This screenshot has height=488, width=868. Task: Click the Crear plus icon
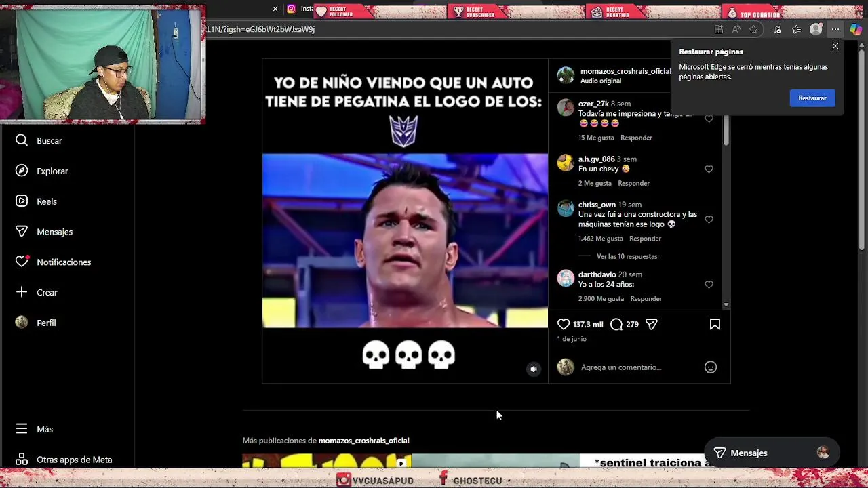(22, 292)
